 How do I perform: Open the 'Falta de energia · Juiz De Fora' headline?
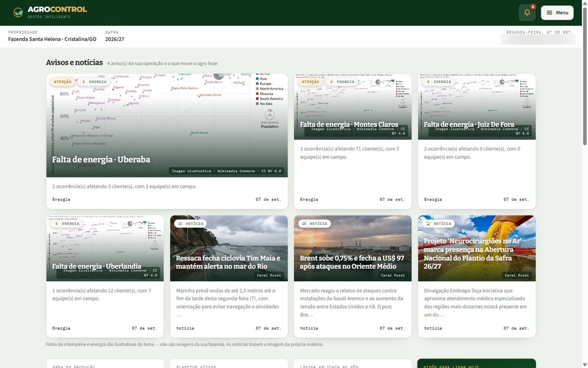(x=469, y=124)
